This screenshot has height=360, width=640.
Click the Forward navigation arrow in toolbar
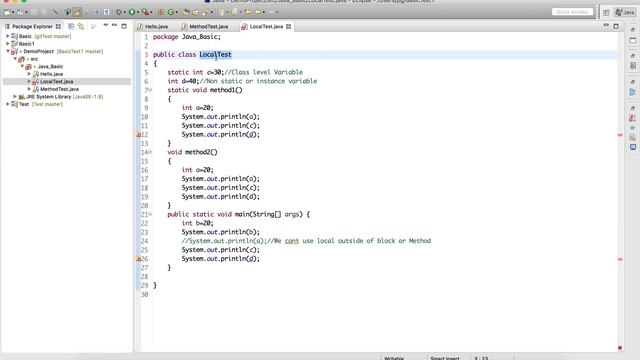[270, 12]
